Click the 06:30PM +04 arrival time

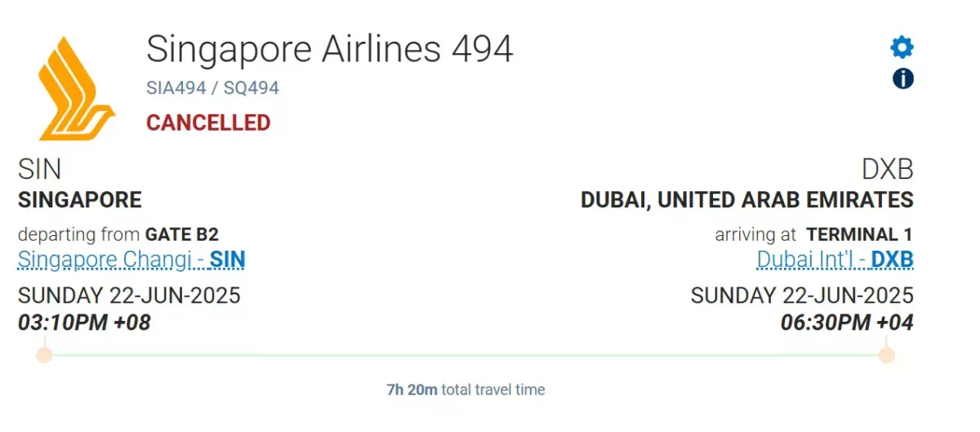847,323
